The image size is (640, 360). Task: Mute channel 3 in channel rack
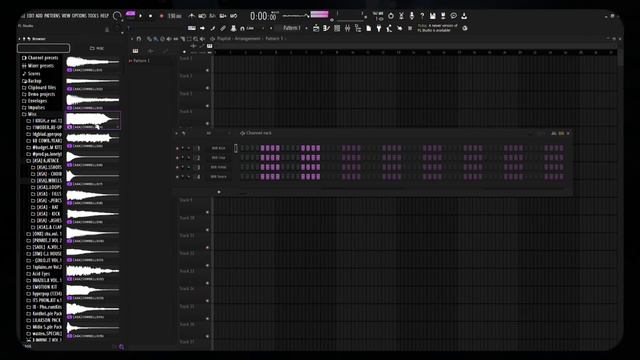[x=177, y=167]
